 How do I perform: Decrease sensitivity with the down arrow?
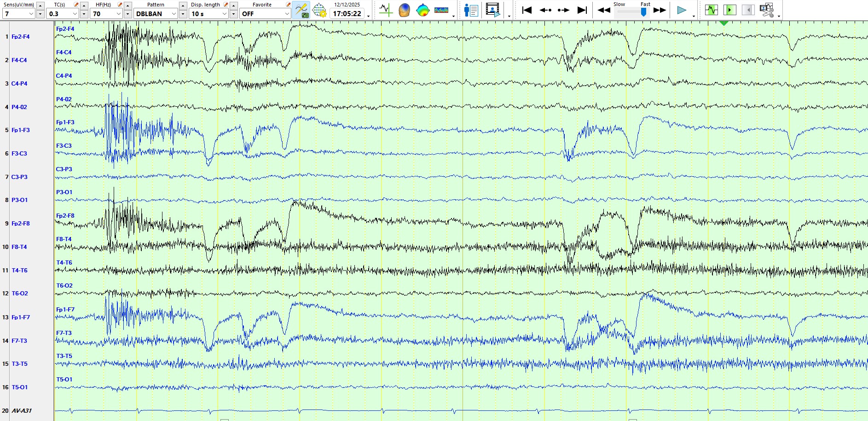(41, 14)
